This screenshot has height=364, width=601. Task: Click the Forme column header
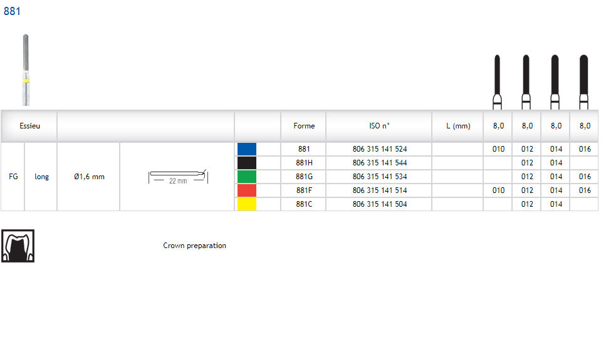(x=304, y=126)
